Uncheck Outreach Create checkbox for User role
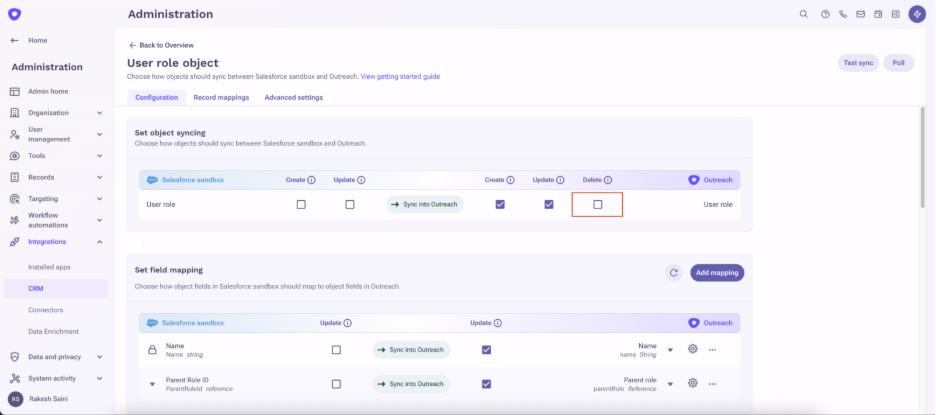Image resolution: width=936 pixels, height=415 pixels. pos(500,204)
